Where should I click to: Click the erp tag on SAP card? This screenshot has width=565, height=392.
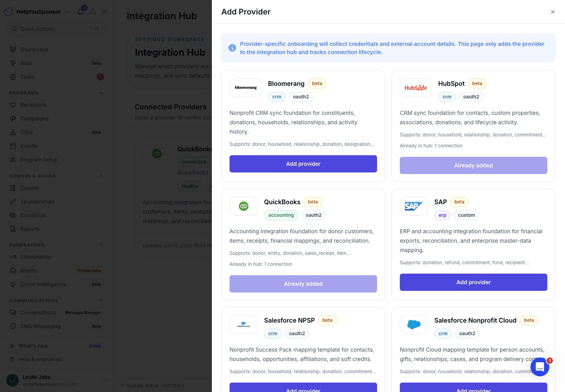(x=443, y=215)
